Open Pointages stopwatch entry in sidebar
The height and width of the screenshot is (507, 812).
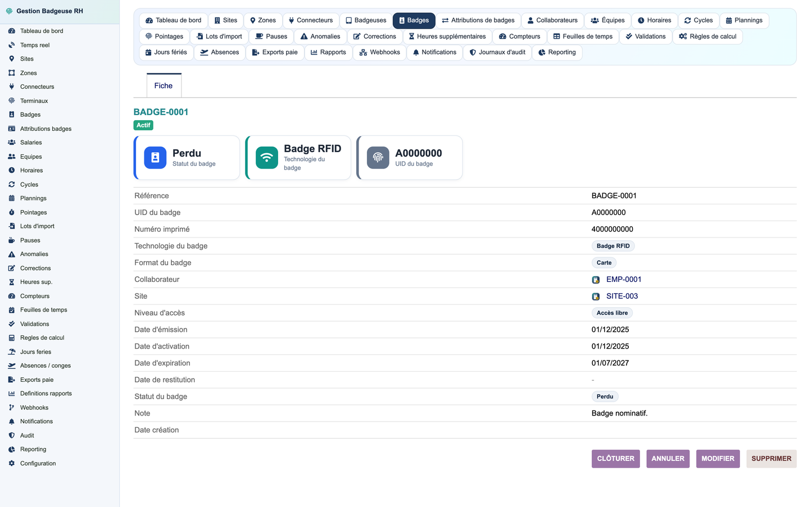(33, 212)
